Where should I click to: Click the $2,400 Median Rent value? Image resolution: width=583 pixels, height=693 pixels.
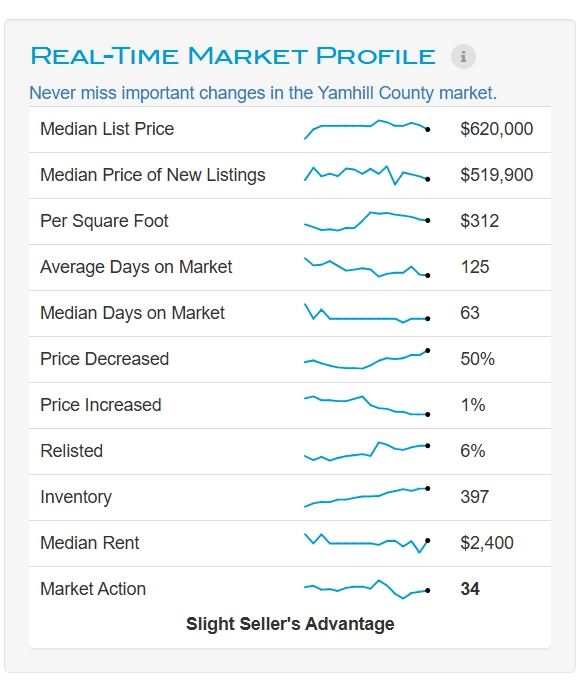coord(487,543)
